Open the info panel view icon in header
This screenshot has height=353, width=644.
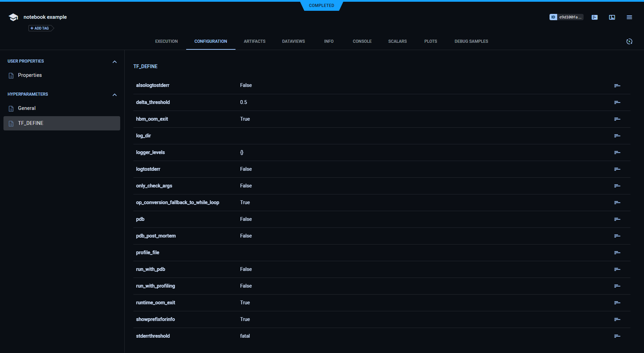pyautogui.click(x=612, y=17)
